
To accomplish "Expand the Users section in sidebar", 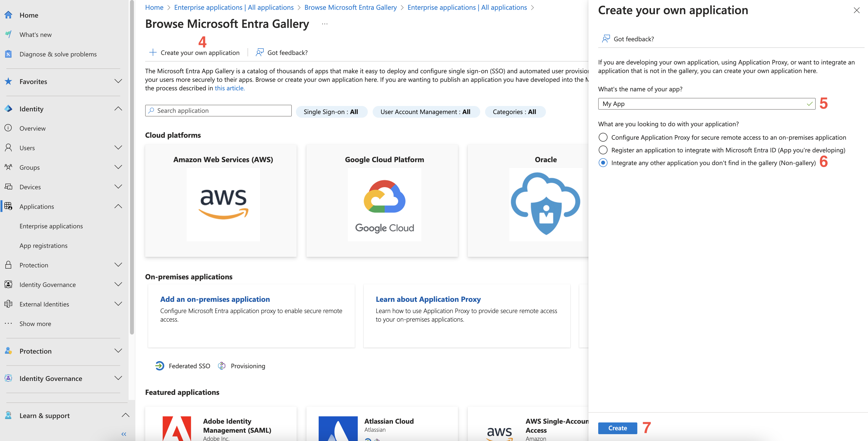I will tap(118, 148).
